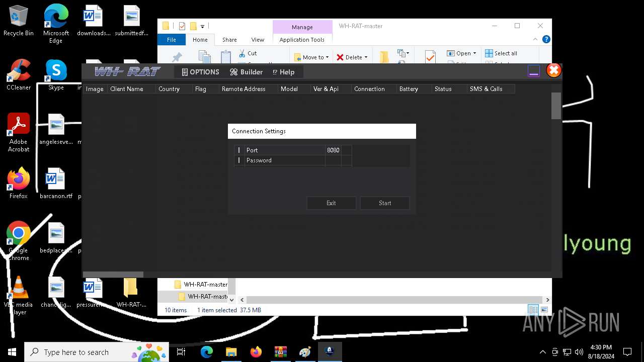Open WinRAR from taskbar
644x362 pixels.
point(280,352)
